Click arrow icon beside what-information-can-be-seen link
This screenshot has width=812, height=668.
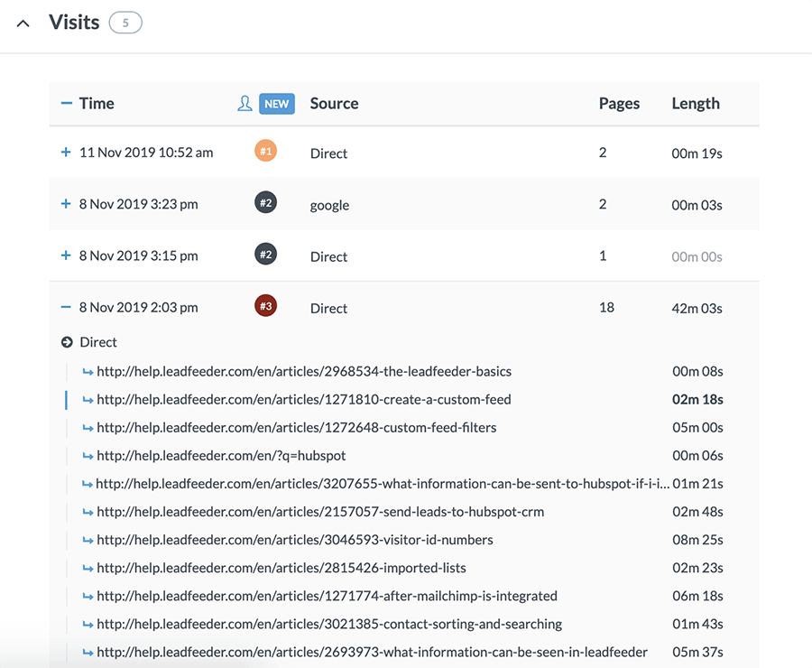(88, 653)
